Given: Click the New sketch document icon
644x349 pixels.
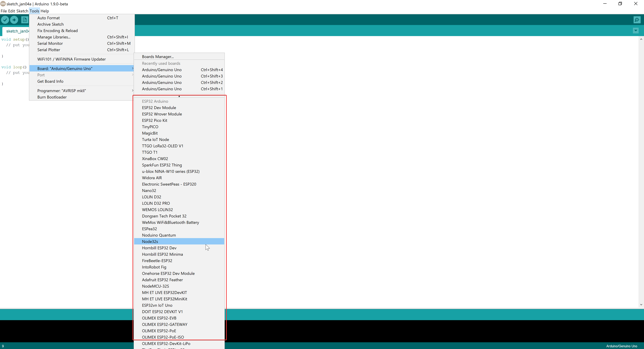Looking at the screenshot, I should click(x=24, y=20).
